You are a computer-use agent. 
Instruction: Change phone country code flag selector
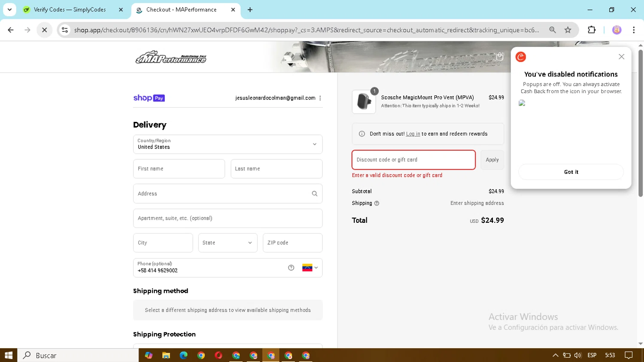[x=310, y=268]
